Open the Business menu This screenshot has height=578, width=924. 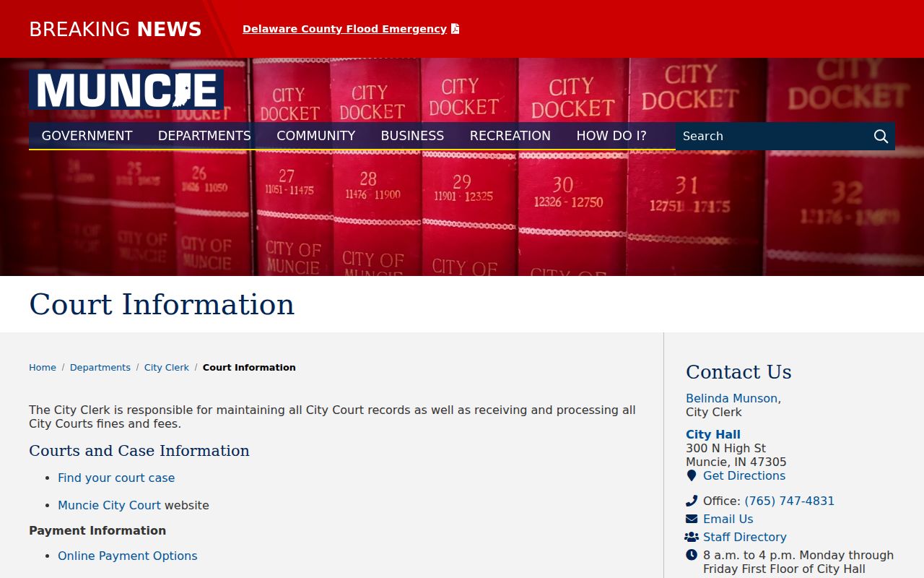412,136
